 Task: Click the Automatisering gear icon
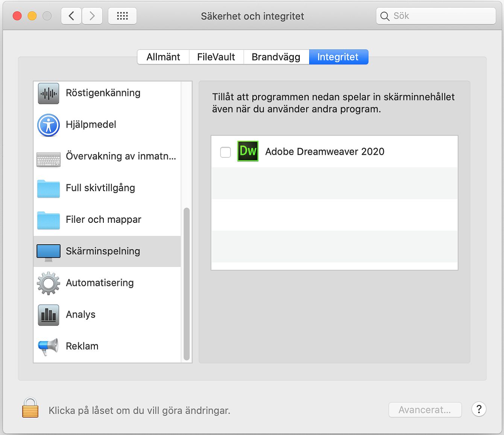coord(49,283)
